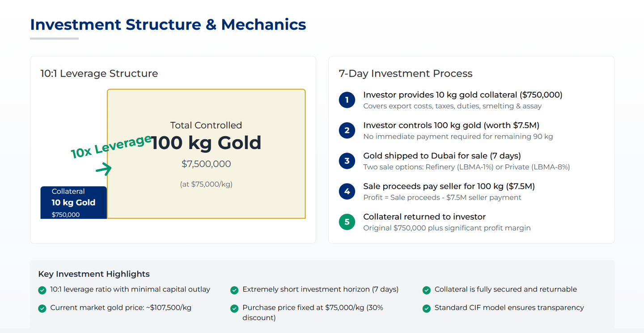
Task: Select the blue Collateral 10 kg Gold block
Action: pyautogui.click(x=74, y=203)
